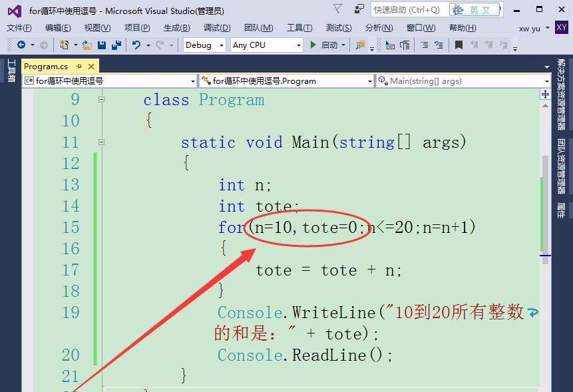
Task: Toggle a bookmark with bookmark icon
Action: click(459, 45)
